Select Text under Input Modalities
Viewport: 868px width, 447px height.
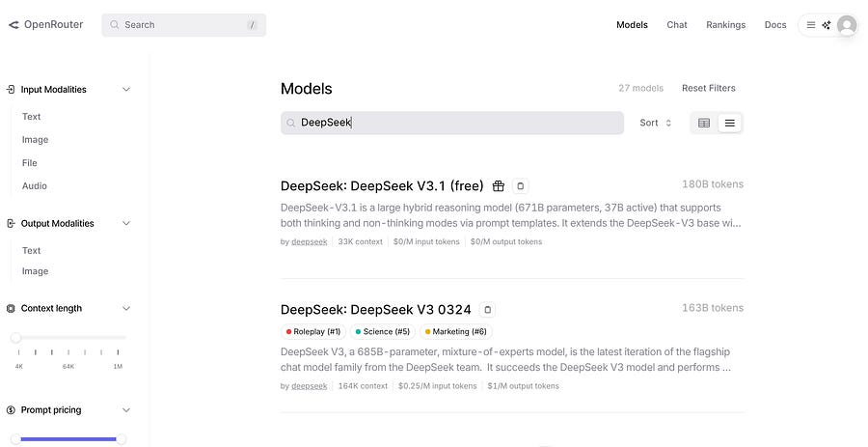point(32,117)
